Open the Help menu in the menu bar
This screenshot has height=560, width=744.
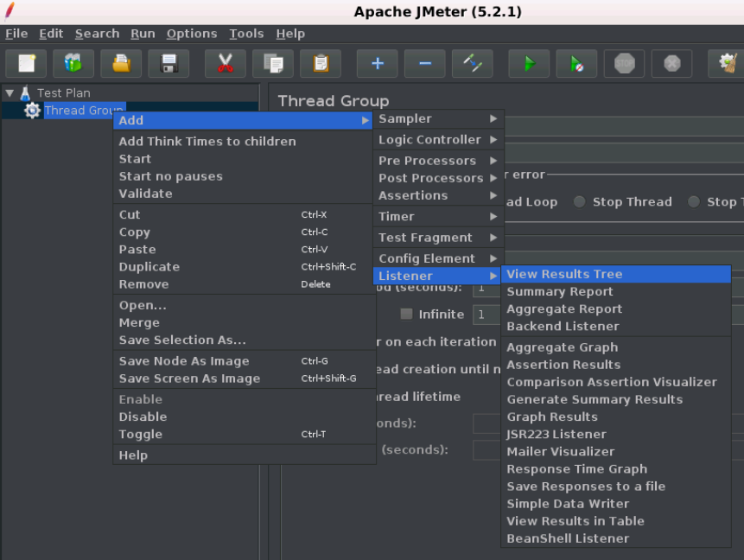click(290, 34)
